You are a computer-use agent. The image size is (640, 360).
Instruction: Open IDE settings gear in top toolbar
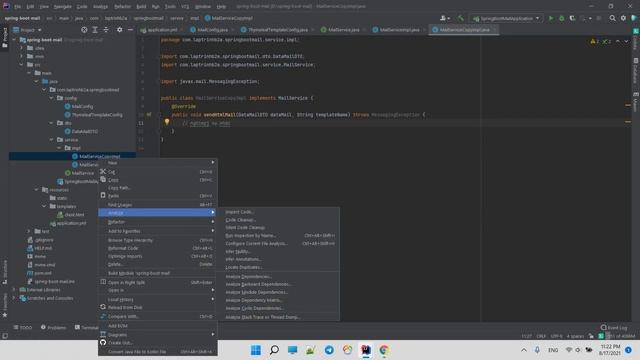623,18
